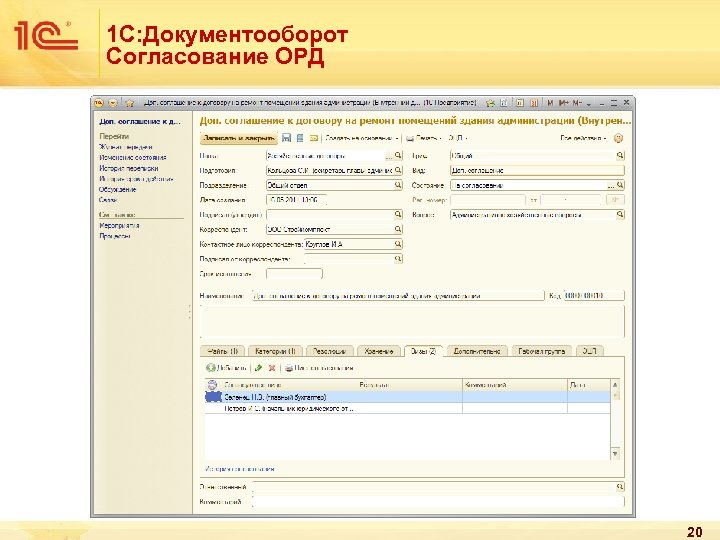Click the 1C application icon in title bar
This screenshot has height=540, width=720.
tap(99, 103)
